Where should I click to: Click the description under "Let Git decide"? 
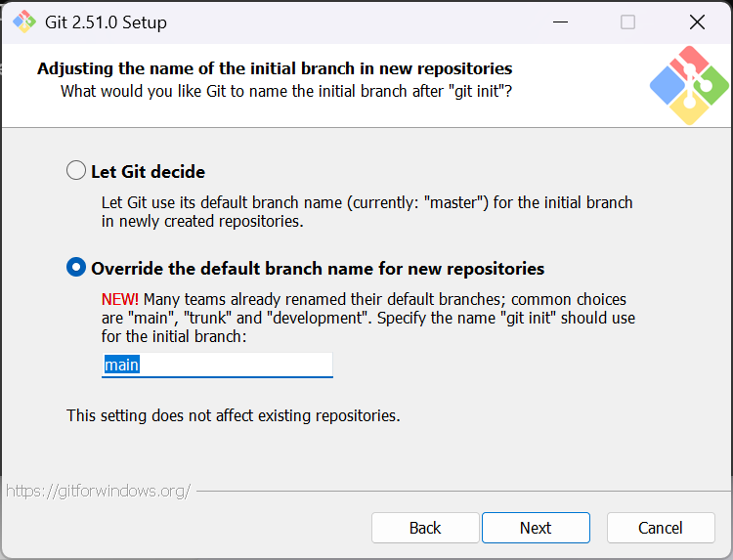366,212
